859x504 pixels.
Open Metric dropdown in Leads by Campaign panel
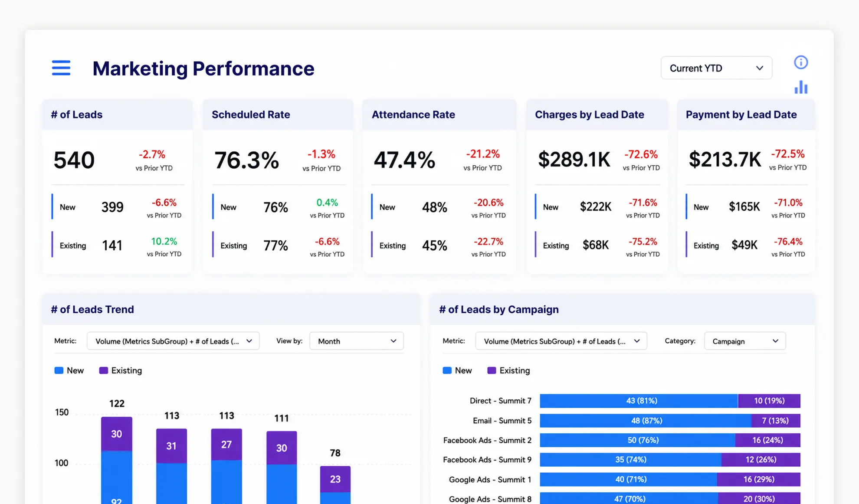(561, 341)
